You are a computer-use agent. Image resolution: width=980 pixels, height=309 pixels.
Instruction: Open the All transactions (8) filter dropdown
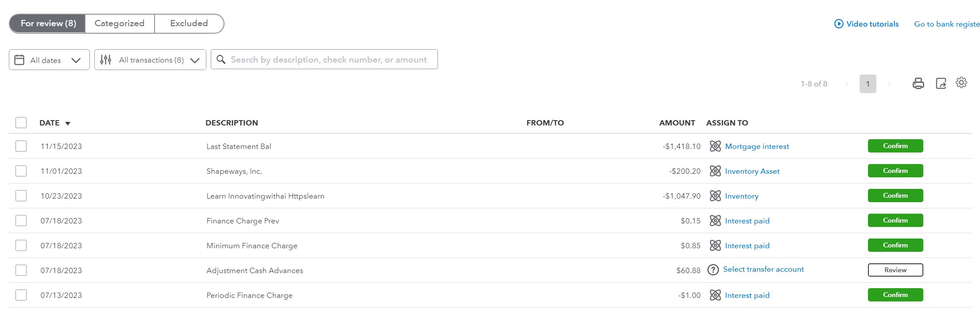pos(195,60)
